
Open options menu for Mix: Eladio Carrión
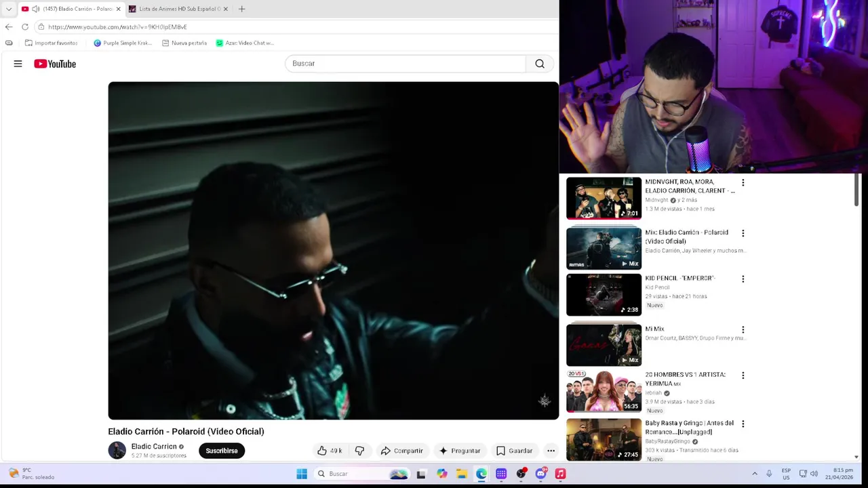[x=743, y=233]
